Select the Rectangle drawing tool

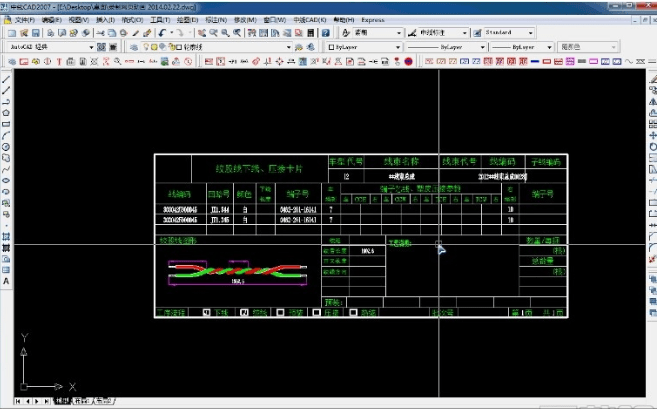click(x=6, y=124)
